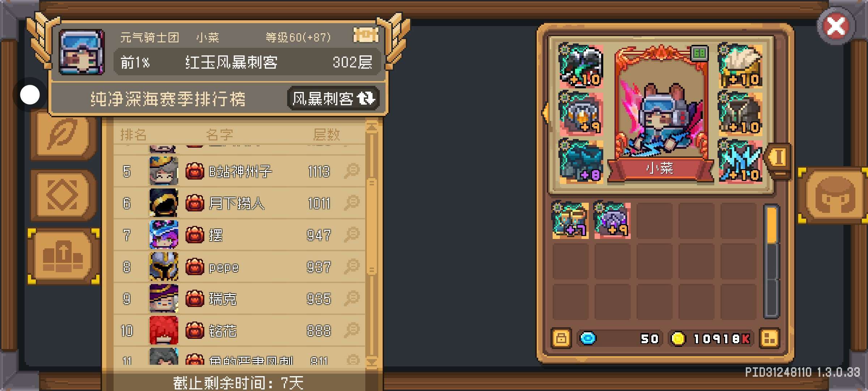
Task: Click the scroll-down arrow of the ranking list
Action: click(x=372, y=362)
